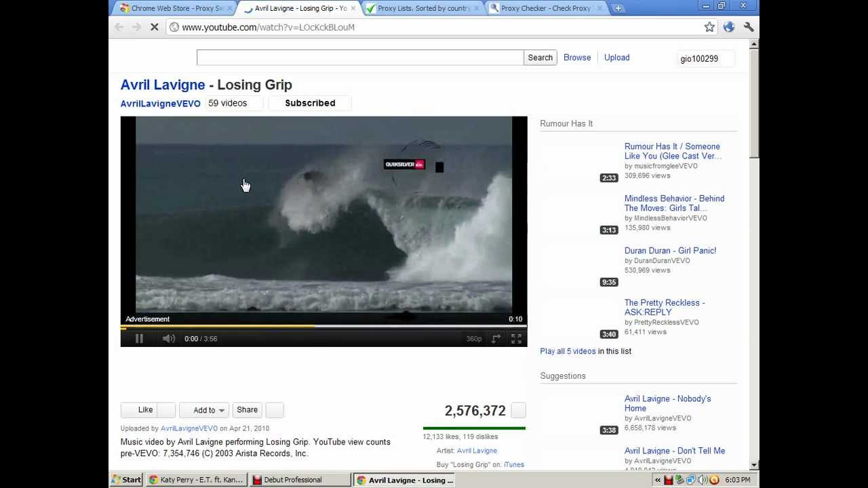Open the Avril Lavigne link beside Artist

click(x=477, y=451)
